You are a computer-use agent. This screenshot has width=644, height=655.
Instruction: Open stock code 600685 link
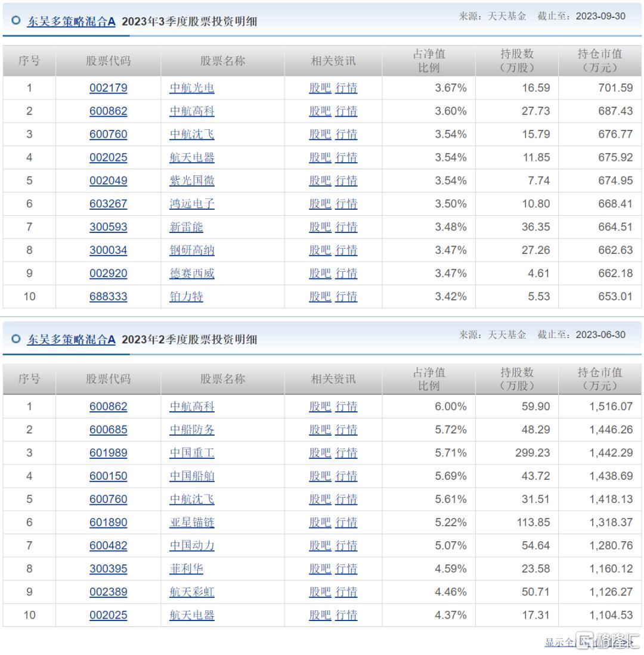(109, 430)
